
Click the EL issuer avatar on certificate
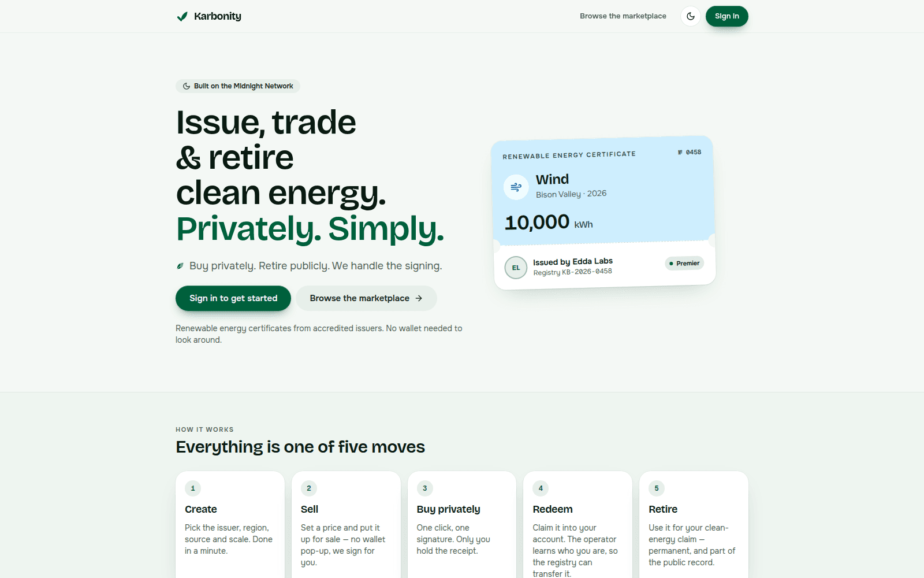point(516,268)
